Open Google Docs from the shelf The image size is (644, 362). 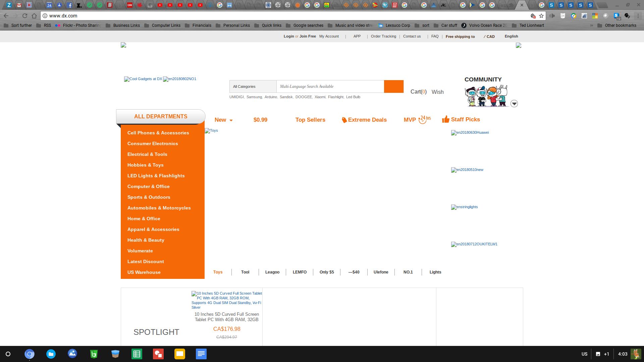[x=201, y=354]
